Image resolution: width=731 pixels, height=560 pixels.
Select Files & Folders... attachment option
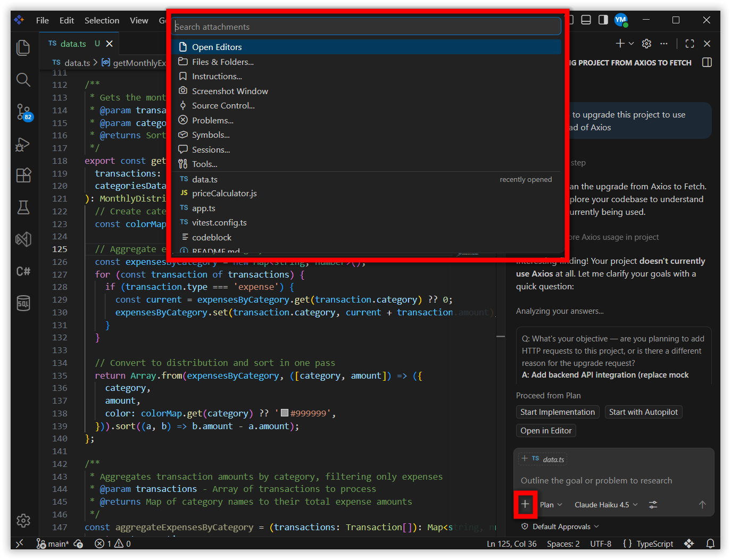click(367, 62)
